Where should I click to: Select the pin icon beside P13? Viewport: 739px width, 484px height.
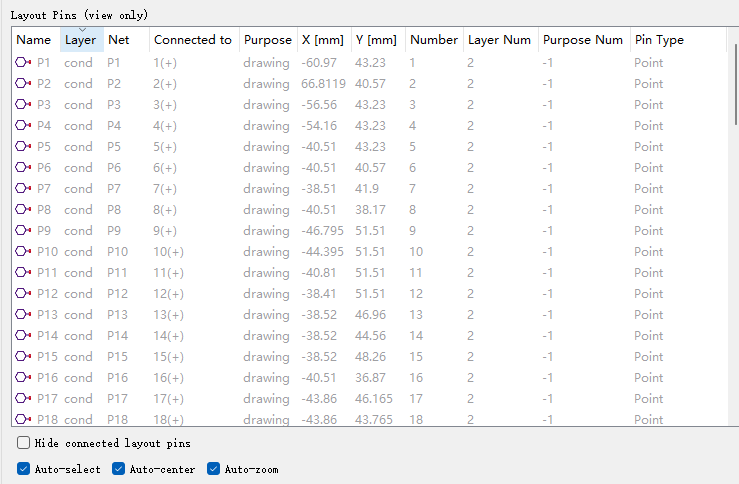[24, 315]
